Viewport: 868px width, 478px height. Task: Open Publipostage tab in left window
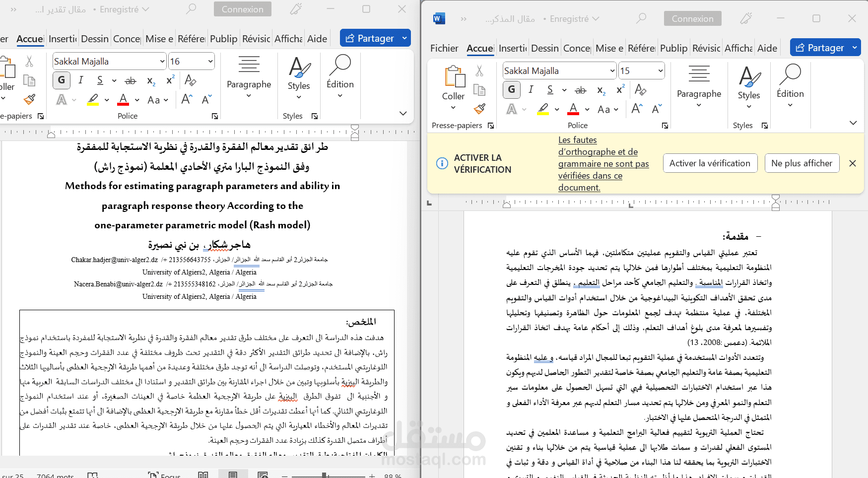[x=223, y=39]
